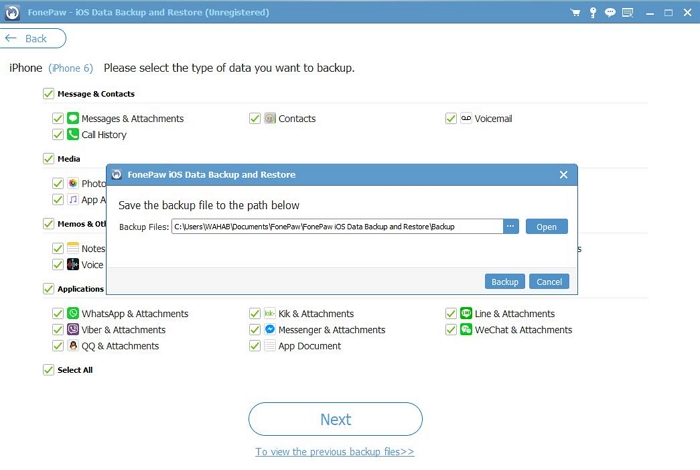The height and width of the screenshot is (470, 700).
Task: Click the QQ penguin icon
Action: 73,345
